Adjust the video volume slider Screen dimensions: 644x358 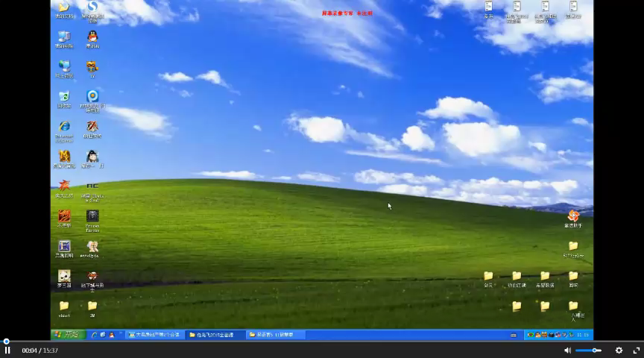coord(589,351)
